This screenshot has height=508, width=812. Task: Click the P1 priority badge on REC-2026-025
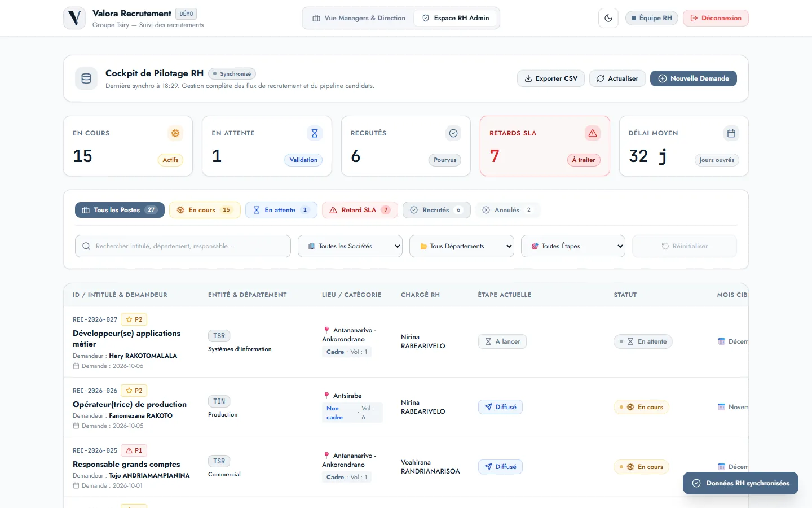[x=134, y=450]
